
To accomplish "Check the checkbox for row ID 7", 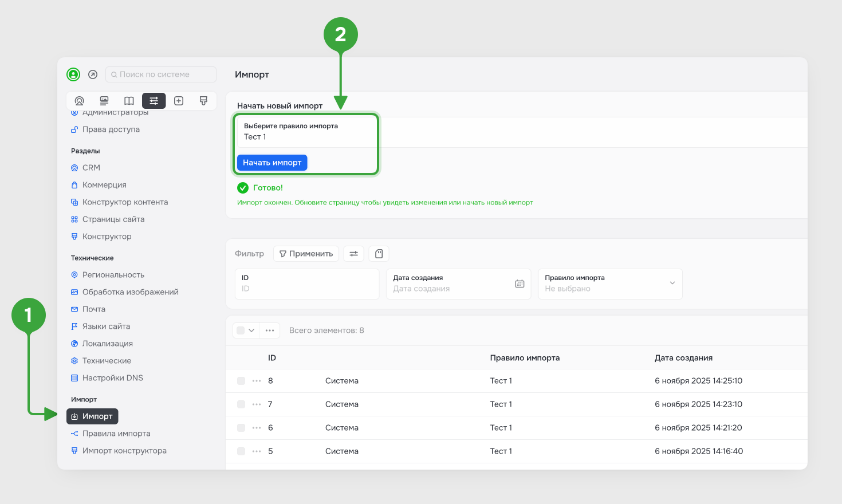I will pos(241,404).
